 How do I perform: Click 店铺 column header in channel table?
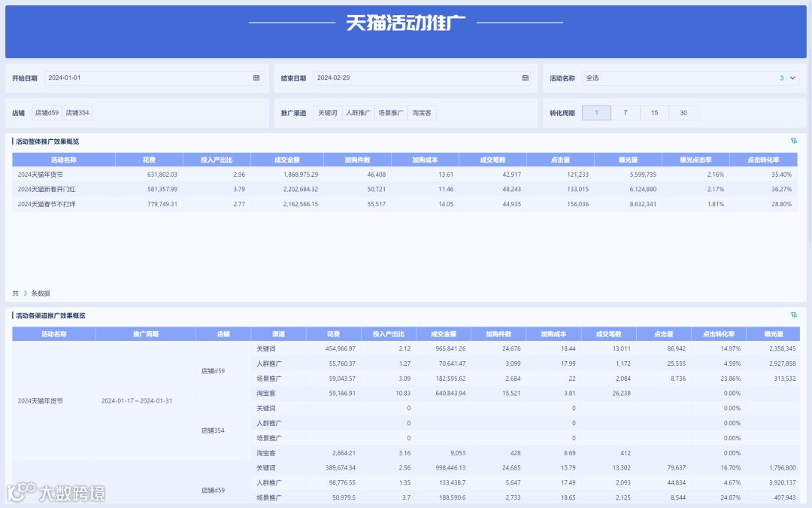(x=223, y=334)
